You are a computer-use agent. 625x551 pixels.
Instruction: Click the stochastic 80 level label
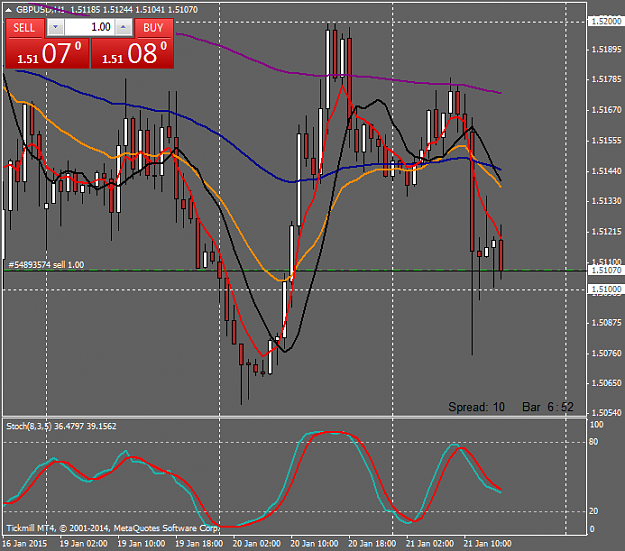pos(594,442)
